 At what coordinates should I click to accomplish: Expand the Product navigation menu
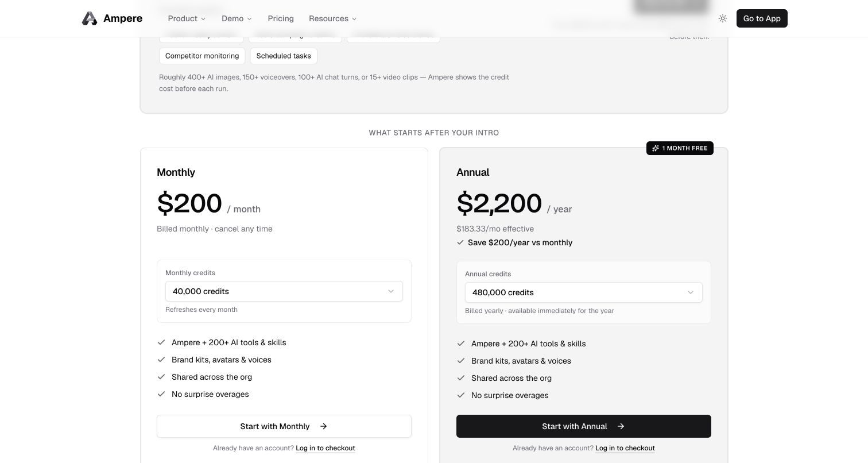point(187,18)
